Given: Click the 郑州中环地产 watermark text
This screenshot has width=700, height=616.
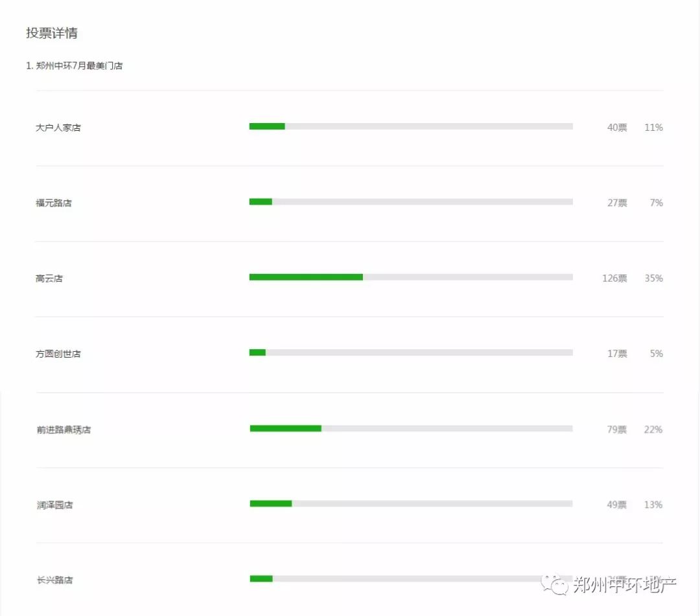Looking at the screenshot, I should (625, 584).
